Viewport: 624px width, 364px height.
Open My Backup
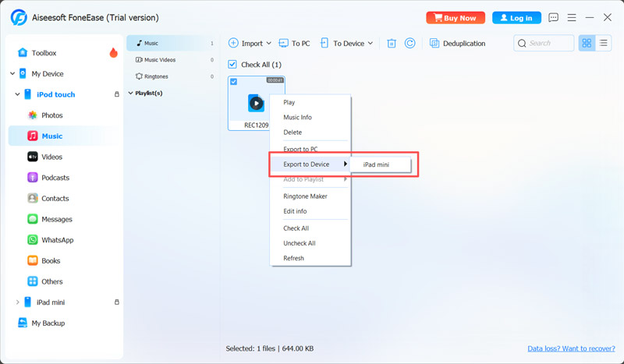tap(48, 323)
